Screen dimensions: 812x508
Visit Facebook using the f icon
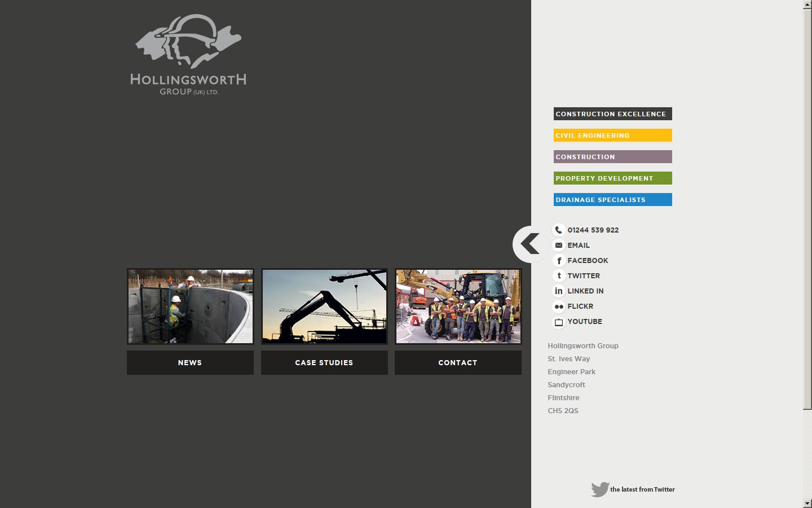559,260
